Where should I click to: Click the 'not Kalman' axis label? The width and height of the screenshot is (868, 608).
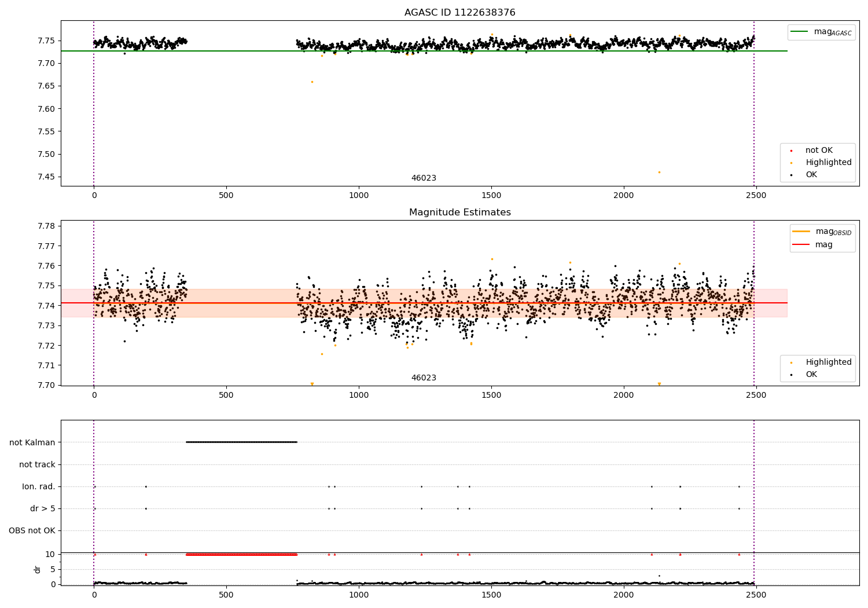click(32, 442)
